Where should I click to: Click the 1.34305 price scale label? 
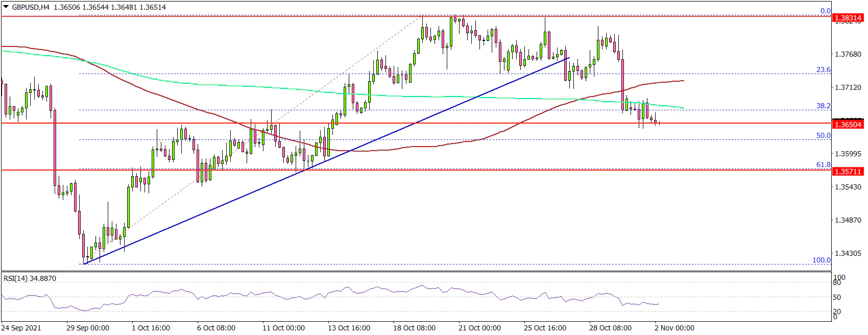click(x=848, y=253)
